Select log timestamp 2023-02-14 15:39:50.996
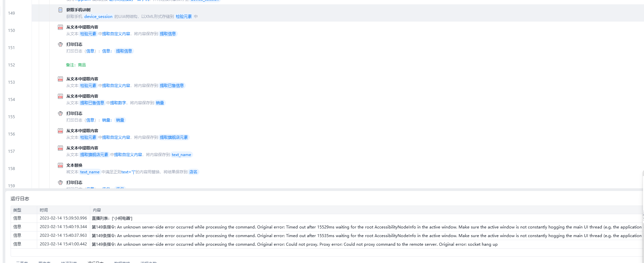 click(x=63, y=218)
